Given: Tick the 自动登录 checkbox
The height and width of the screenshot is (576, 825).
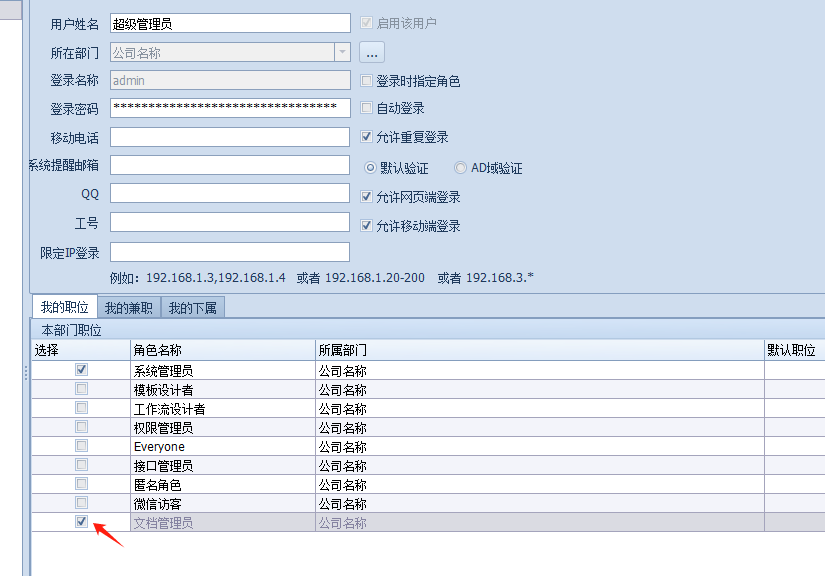Looking at the screenshot, I should pyautogui.click(x=367, y=108).
